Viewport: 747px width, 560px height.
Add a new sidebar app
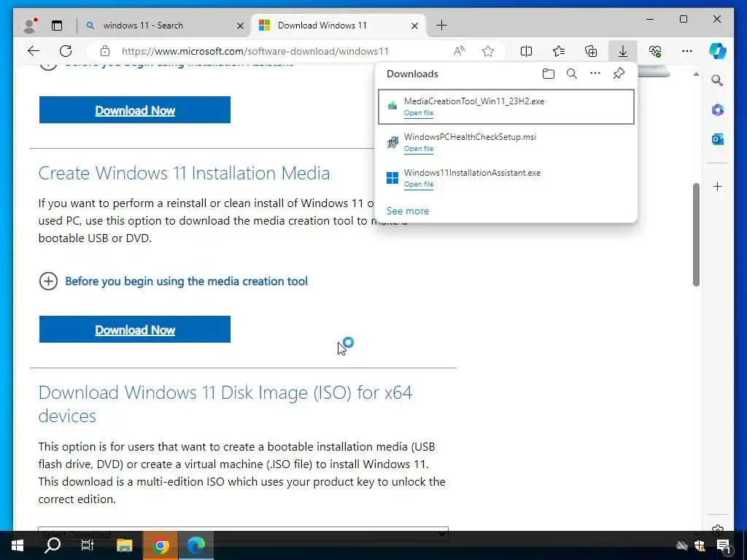click(x=718, y=186)
